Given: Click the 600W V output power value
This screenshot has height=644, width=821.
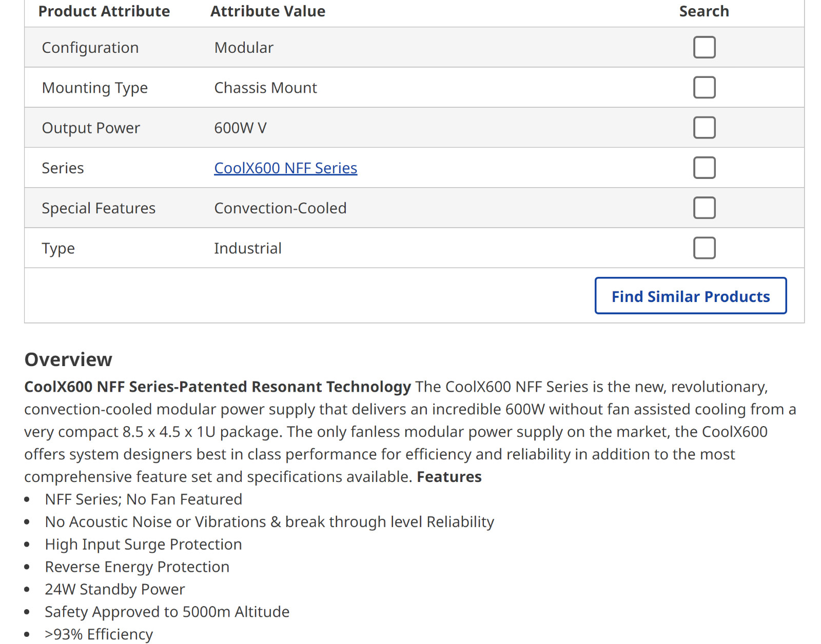Looking at the screenshot, I should coord(240,128).
